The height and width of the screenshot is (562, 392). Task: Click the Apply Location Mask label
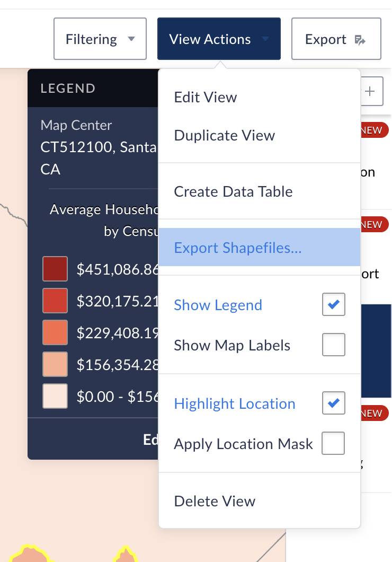tap(244, 444)
